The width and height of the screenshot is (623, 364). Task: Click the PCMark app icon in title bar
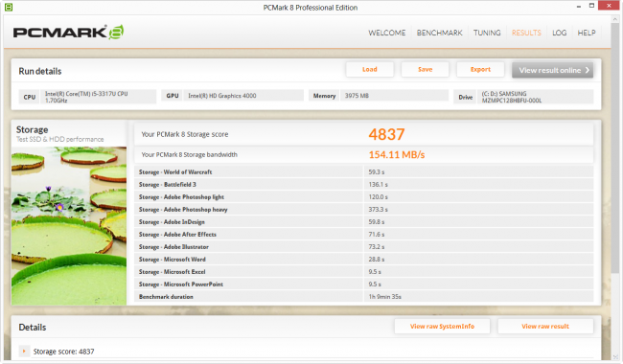point(9,7)
